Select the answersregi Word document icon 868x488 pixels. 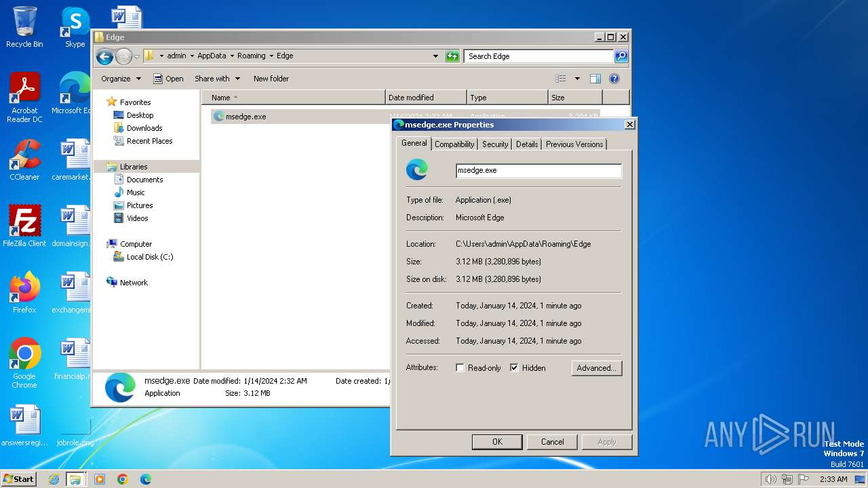click(x=24, y=426)
